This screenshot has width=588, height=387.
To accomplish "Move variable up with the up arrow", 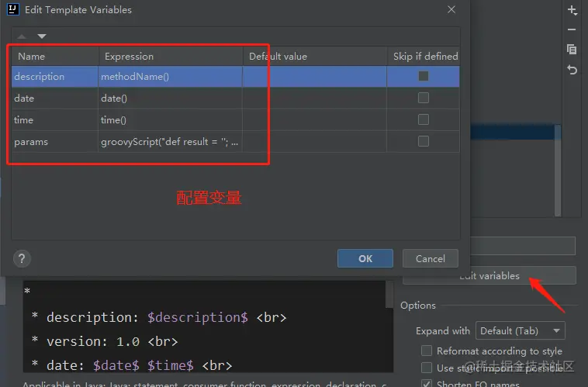I will (x=22, y=36).
